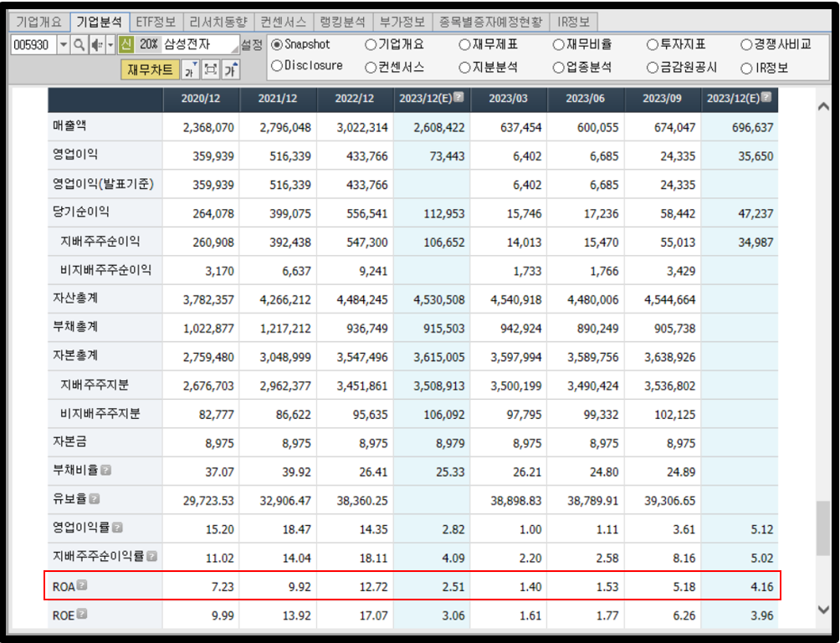The width and height of the screenshot is (840, 643).
Task: Click help icon next to ROA
Action: pos(82,585)
